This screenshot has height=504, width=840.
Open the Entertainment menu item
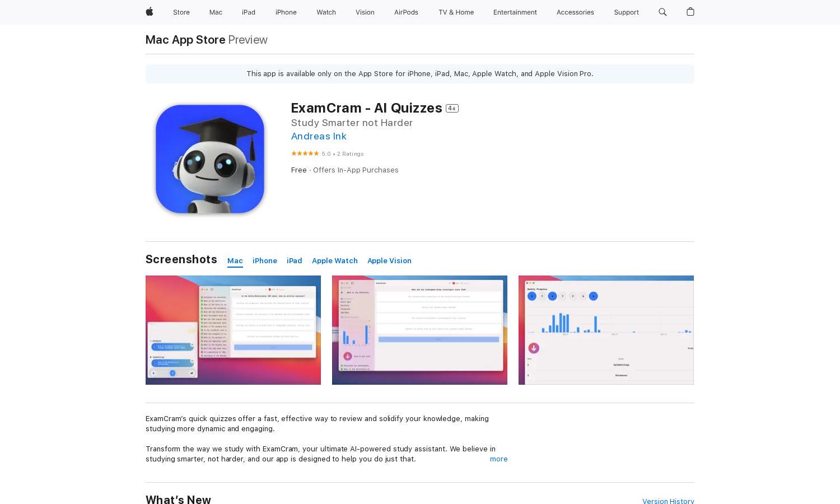[515, 12]
